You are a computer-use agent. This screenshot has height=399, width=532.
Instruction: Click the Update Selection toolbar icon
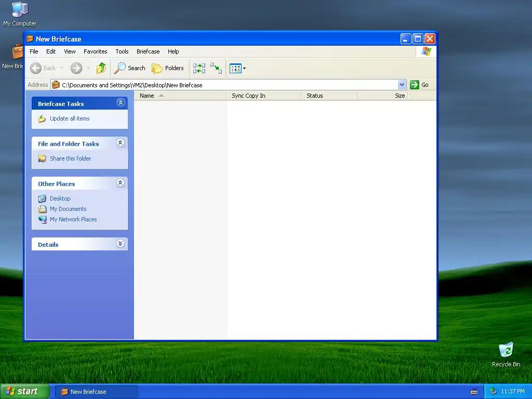tap(216, 68)
